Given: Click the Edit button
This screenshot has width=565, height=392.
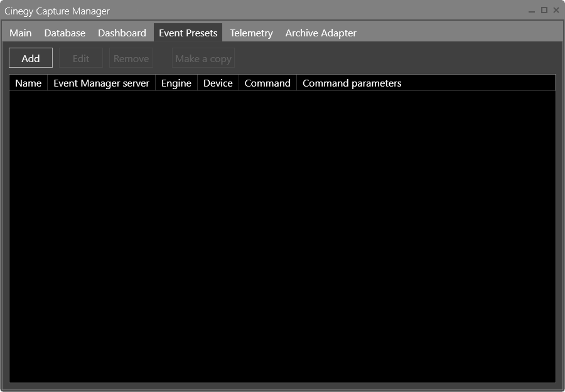Looking at the screenshot, I should (x=80, y=58).
